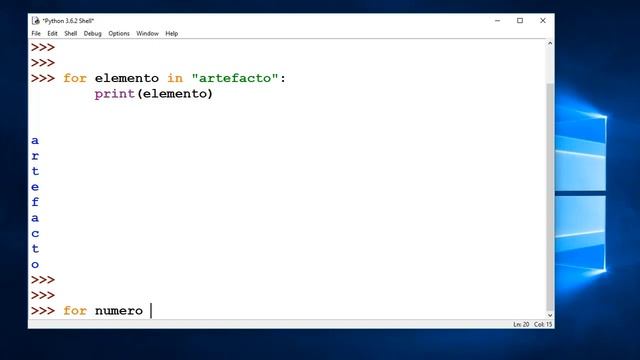Click the scroll down arrow in shell
This screenshot has height=360, width=640.
pos(550,315)
